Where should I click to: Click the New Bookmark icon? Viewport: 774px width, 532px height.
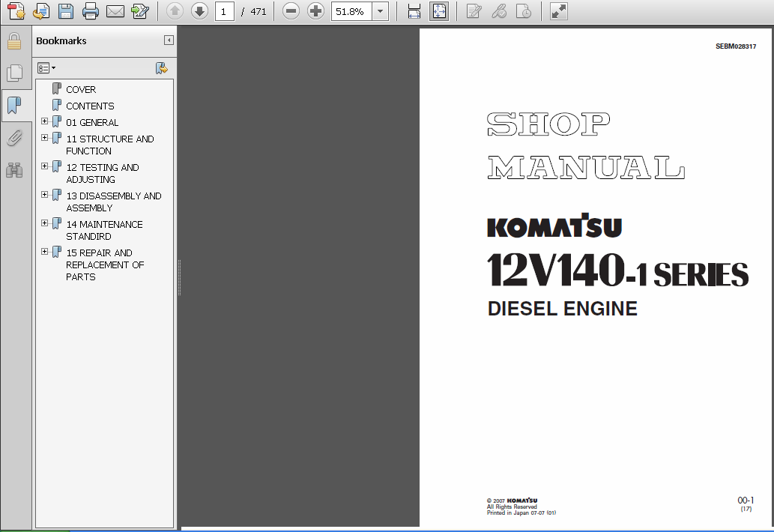point(161,68)
